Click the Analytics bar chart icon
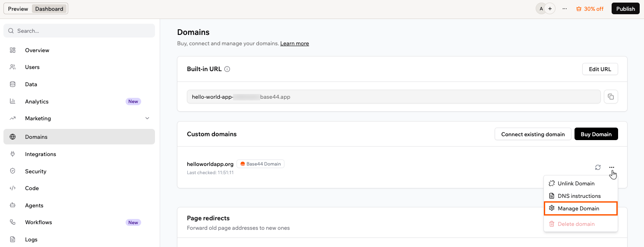Viewport: 644px width, 247px height. point(13,101)
